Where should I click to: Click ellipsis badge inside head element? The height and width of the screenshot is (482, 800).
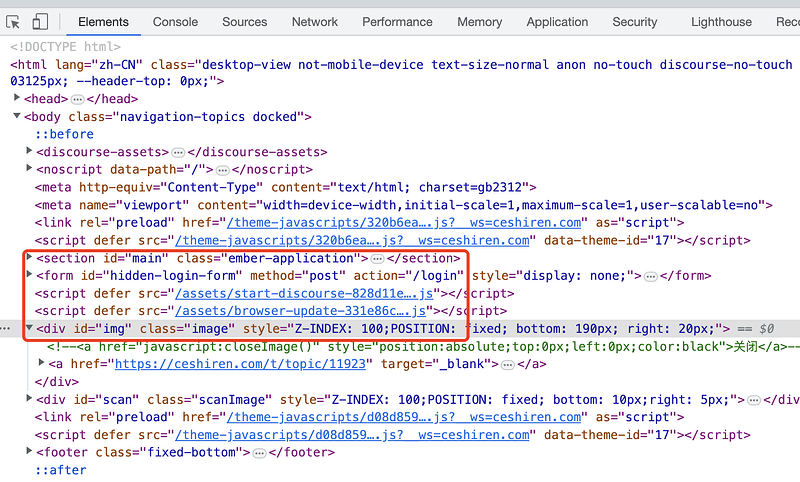(x=78, y=99)
